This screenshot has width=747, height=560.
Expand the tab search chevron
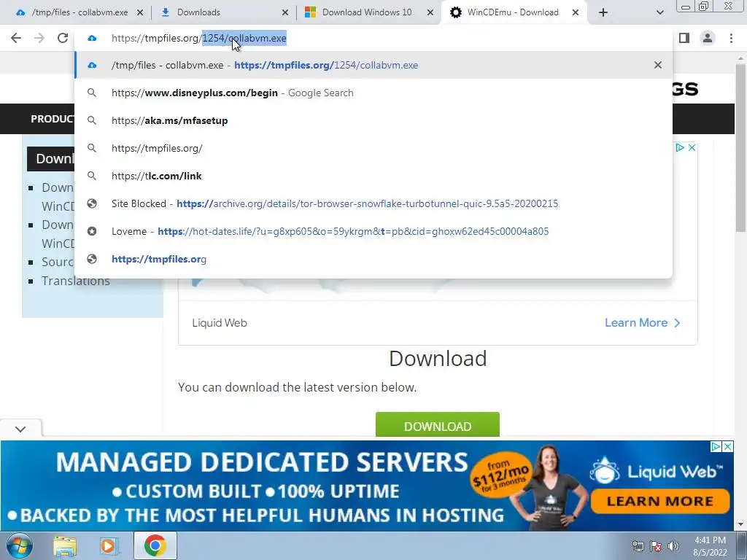(x=659, y=12)
